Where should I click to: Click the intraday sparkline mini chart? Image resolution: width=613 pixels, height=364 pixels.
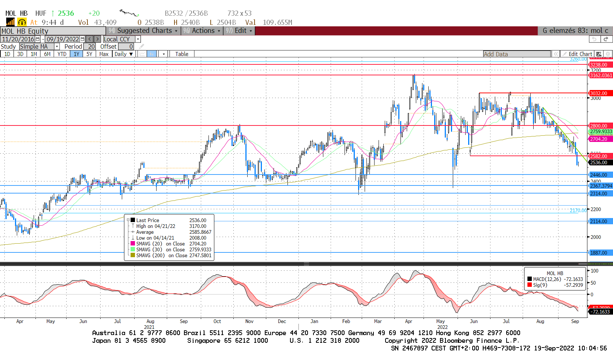click(x=129, y=13)
